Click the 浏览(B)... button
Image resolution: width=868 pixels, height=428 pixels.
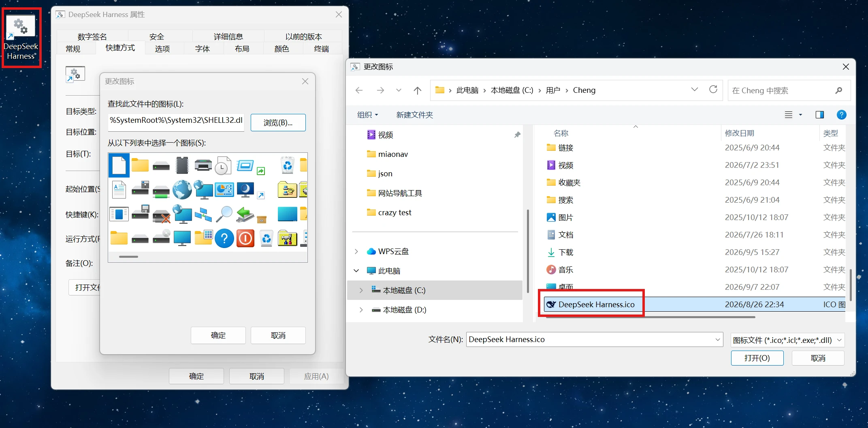pyautogui.click(x=278, y=122)
